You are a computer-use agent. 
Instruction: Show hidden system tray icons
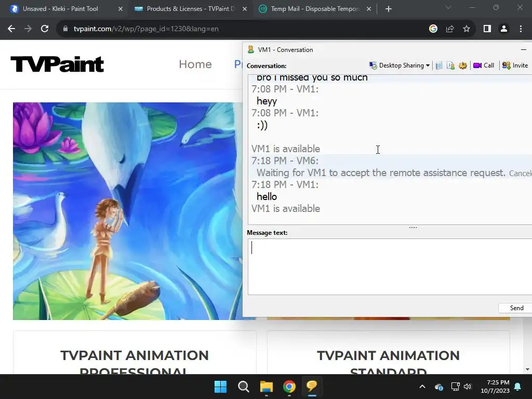[x=422, y=387]
